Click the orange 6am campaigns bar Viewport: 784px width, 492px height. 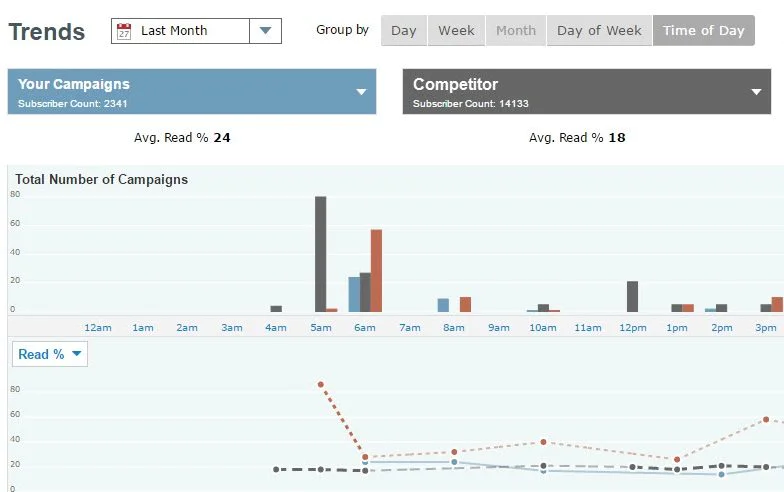coord(376,270)
